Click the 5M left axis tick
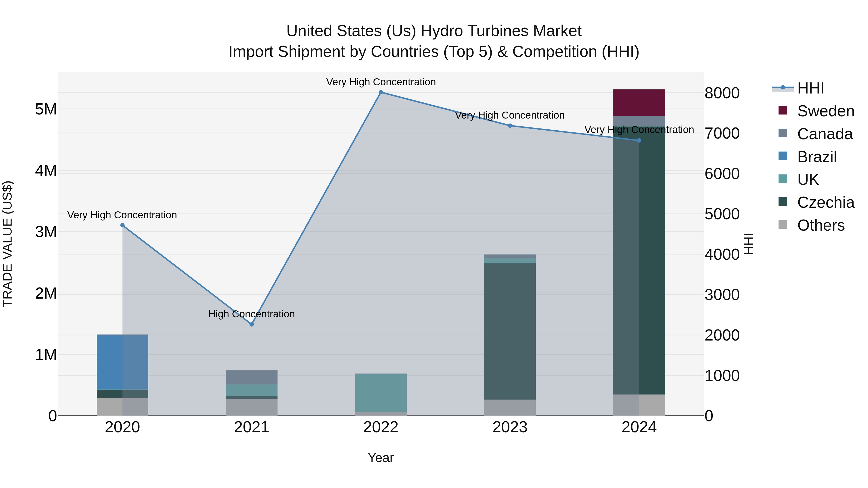Screen dimensions: 868x488 [46, 109]
